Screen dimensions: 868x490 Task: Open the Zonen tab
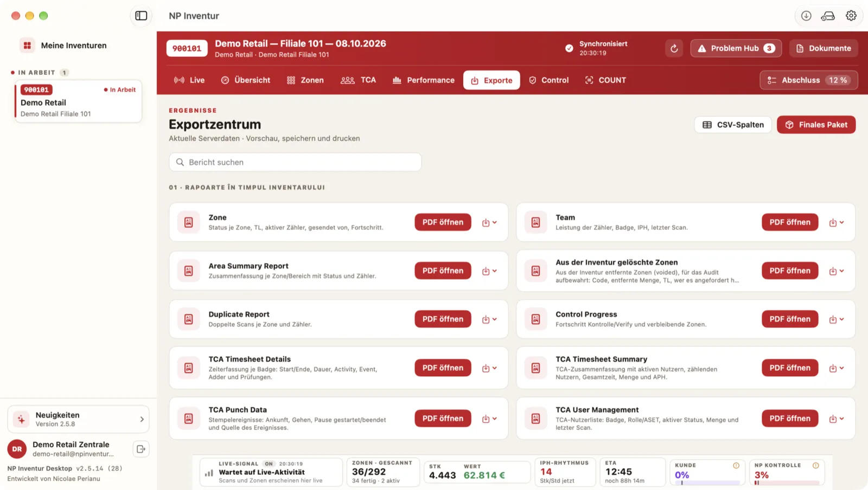305,80
